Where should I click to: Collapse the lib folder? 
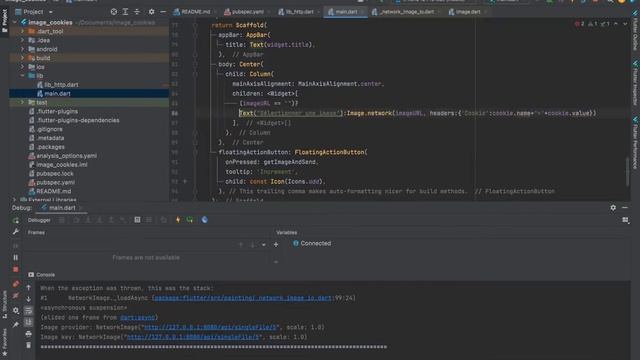22,76
